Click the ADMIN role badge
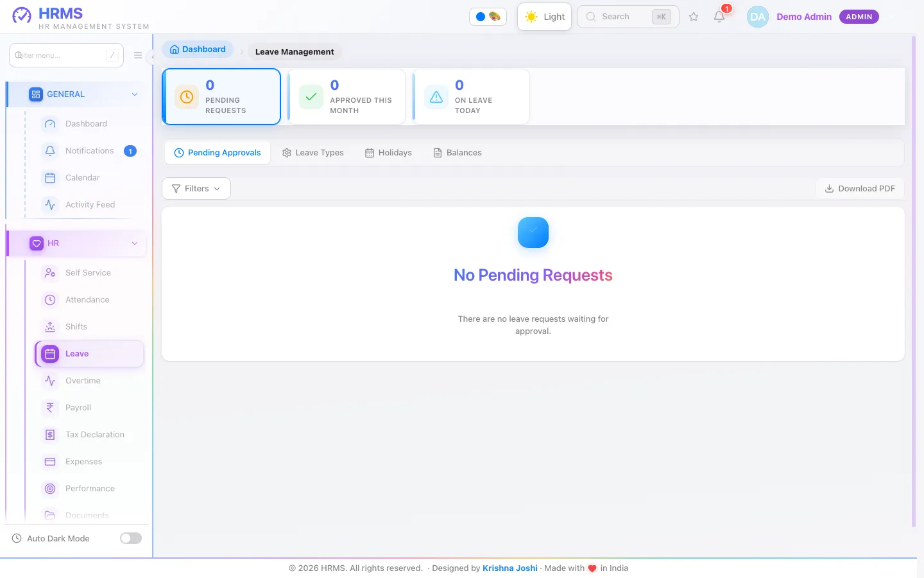 pos(859,17)
